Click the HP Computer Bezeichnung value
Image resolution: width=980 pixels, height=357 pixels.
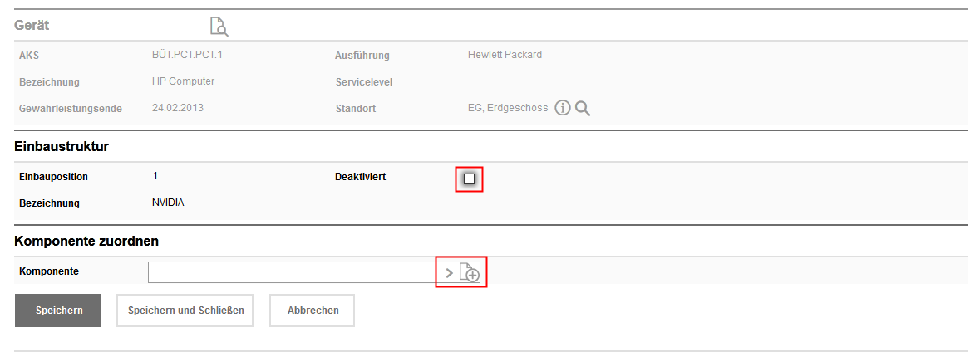(x=184, y=81)
